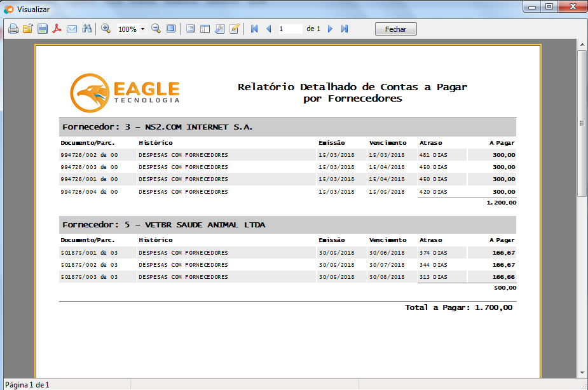Image resolution: width=588 pixels, height=390 pixels.
Task: Toggle the report outline panel
Action: (x=190, y=29)
